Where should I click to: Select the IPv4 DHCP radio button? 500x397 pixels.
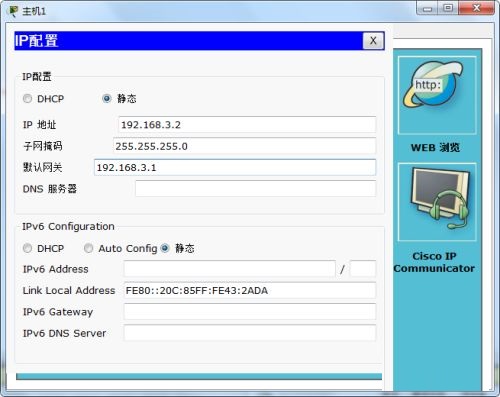click(27, 99)
